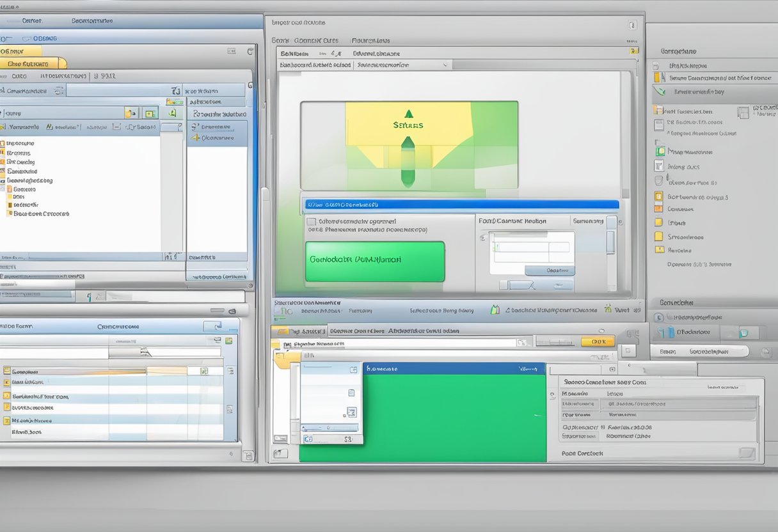Image resolution: width=778 pixels, height=532 pixels.
Task: Toggle the outlined checkbox at top of right sidebar list
Action: (742, 113)
